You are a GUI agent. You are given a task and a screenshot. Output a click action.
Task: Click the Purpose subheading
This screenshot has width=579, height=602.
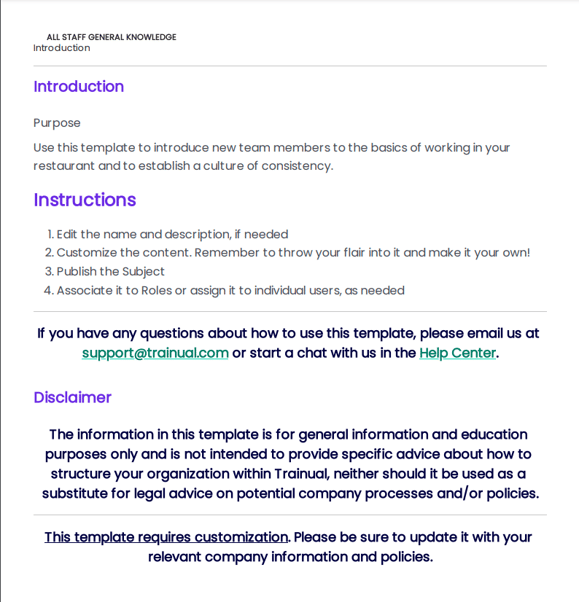(57, 123)
